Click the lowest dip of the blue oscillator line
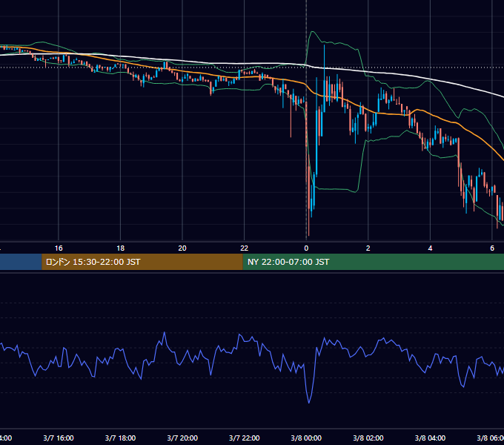Viewport: 504px width, 445px height. click(309, 402)
